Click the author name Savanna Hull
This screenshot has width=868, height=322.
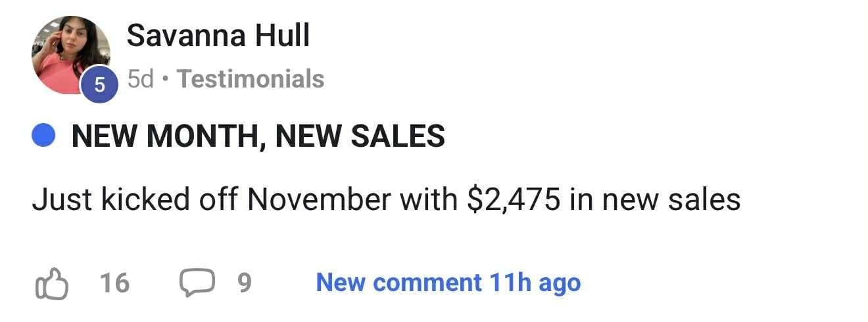coord(218,35)
